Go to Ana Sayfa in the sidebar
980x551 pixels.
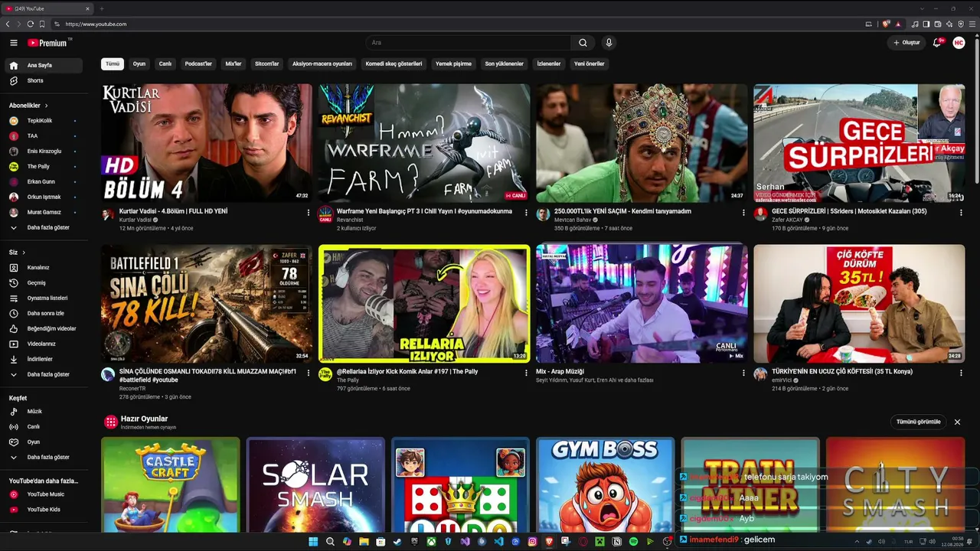(x=44, y=65)
